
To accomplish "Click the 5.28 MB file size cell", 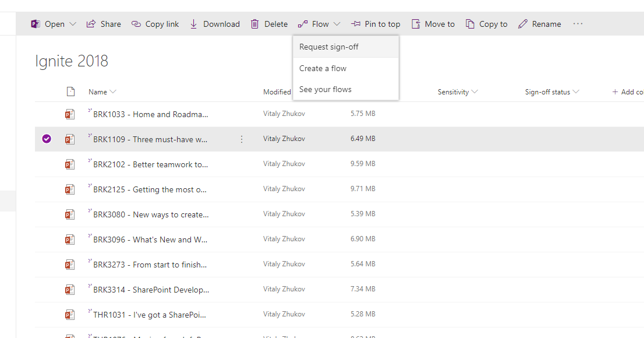I will 363,314.
